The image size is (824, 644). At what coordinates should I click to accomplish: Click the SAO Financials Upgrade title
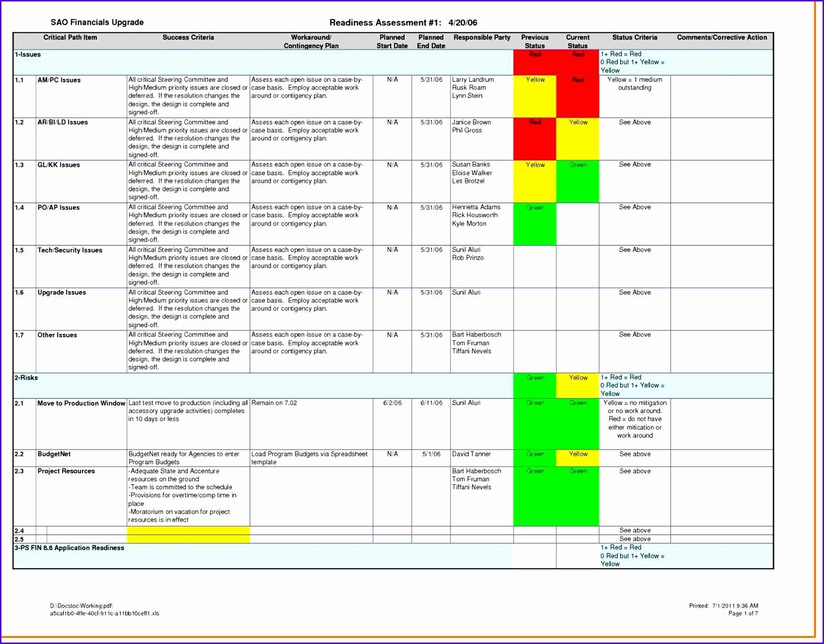pos(97,22)
